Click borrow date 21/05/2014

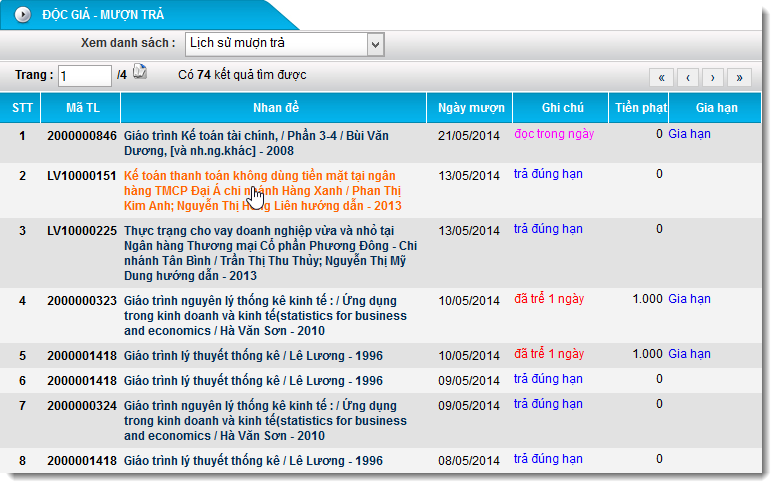tap(469, 136)
